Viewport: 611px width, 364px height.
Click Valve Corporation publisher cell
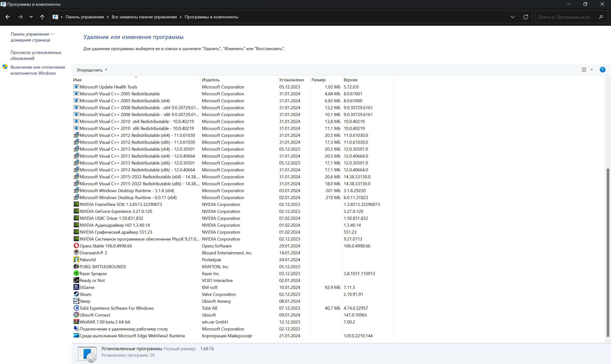219,294
